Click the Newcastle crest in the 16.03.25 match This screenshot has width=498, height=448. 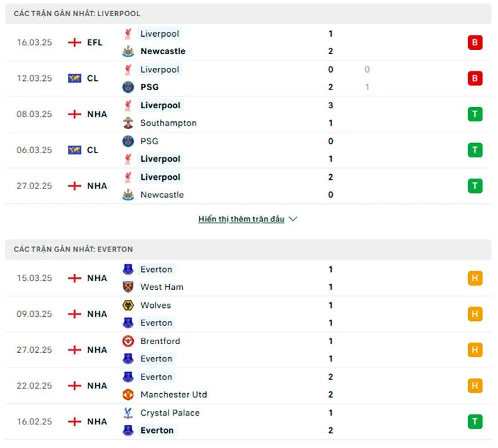coord(128,52)
